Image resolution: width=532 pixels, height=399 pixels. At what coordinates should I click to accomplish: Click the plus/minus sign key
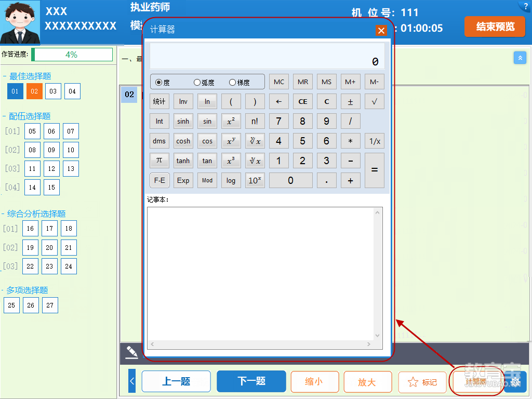click(x=350, y=101)
